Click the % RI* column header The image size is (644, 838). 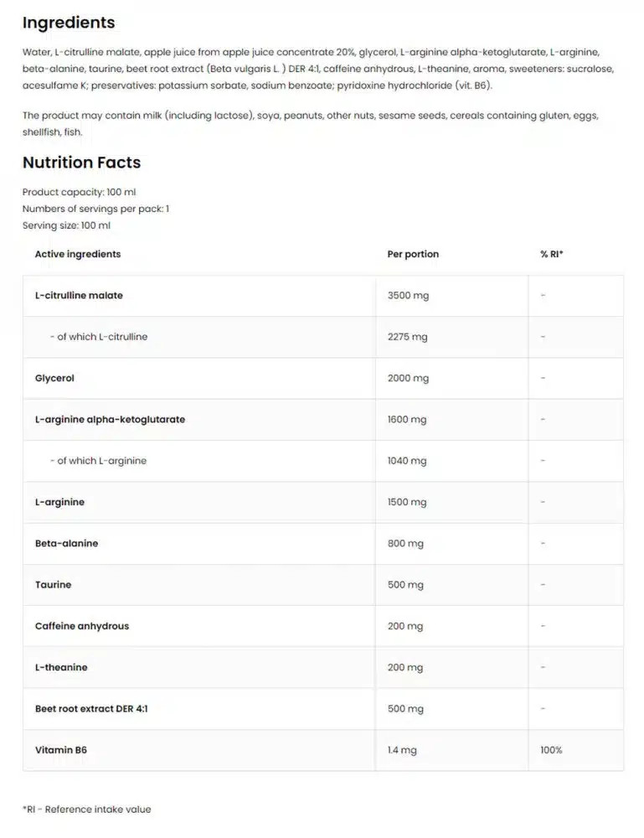tap(552, 254)
